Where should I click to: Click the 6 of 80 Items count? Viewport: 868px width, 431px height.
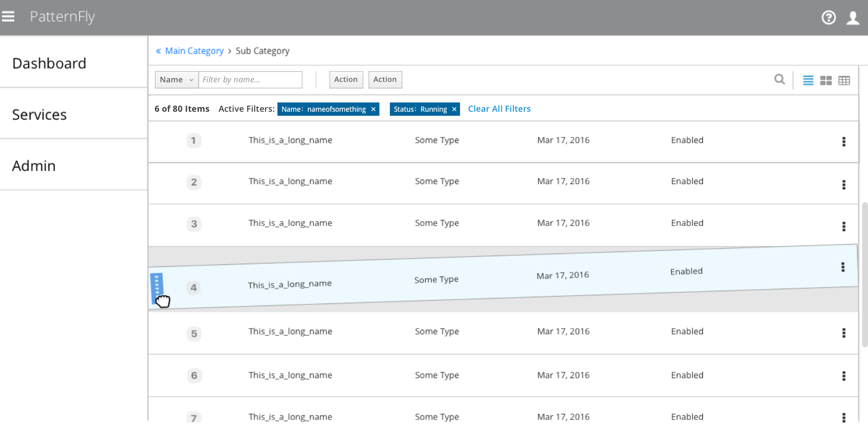pos(182,109)
